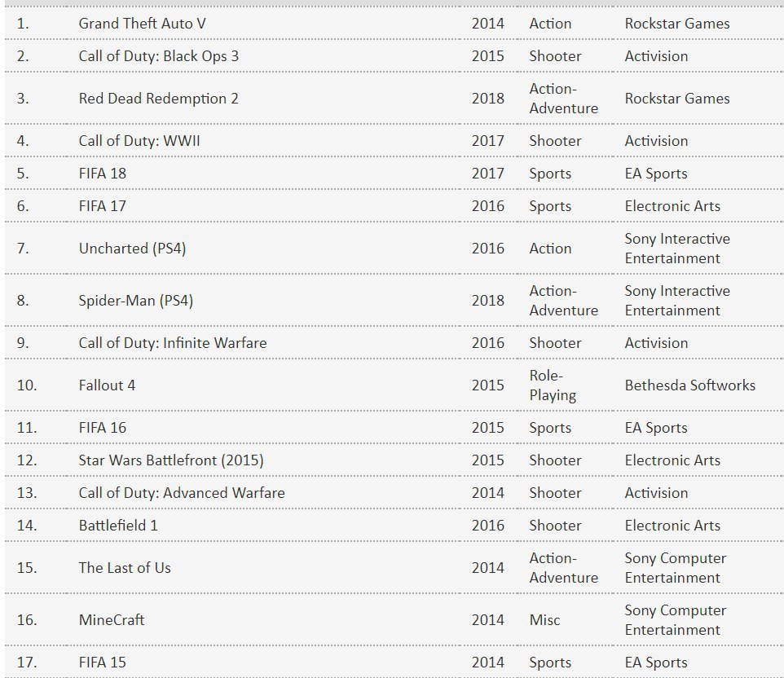
Task: Click 'Action-Adventure' in Spider-Man (PS4) row
Action: tap(563, 301)
